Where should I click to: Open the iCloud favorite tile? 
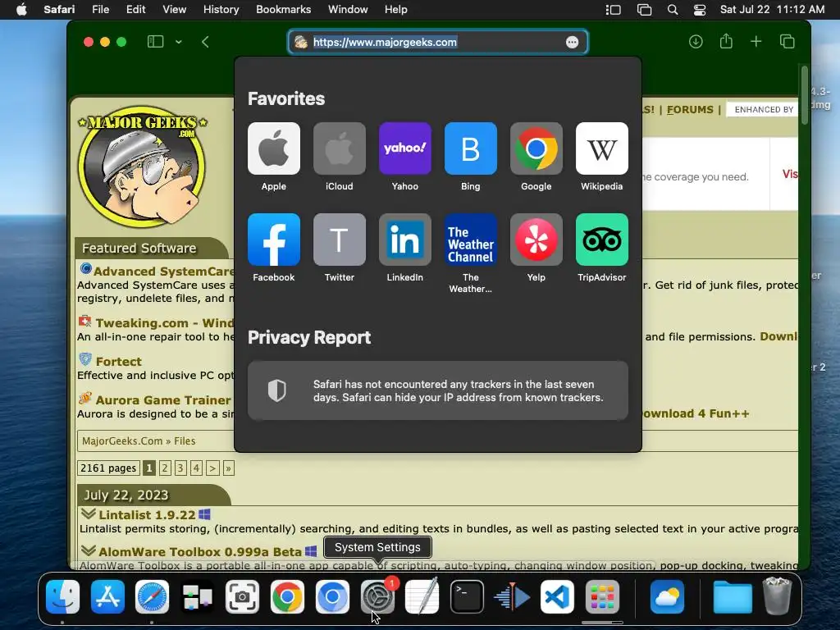[340, 148]
